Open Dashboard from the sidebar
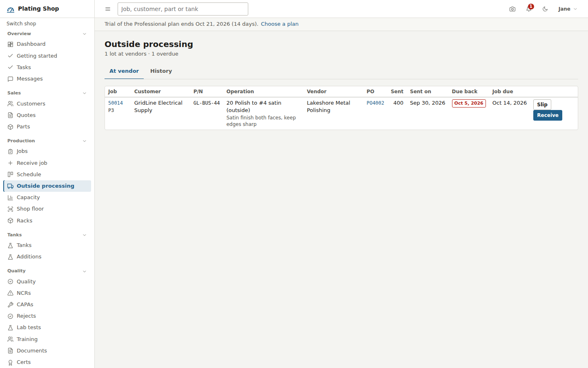The width and height of the screenshot is (588, 368). point(47,44)
